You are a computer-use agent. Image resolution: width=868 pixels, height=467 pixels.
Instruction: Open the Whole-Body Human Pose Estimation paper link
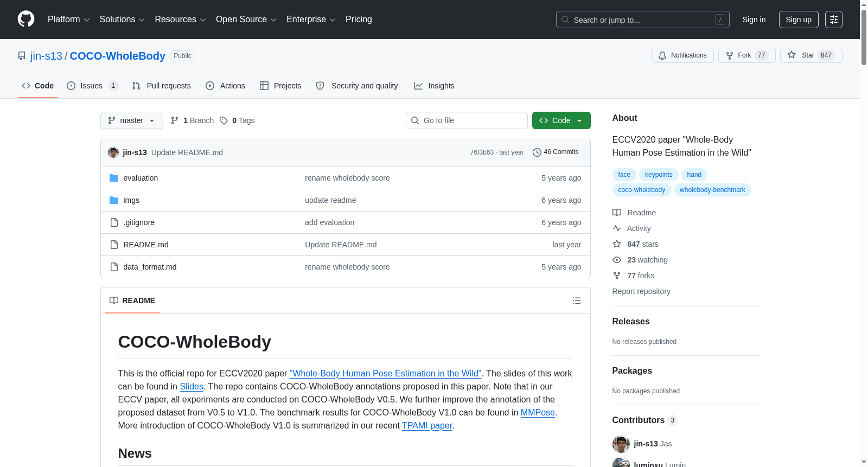pos(386,374)
